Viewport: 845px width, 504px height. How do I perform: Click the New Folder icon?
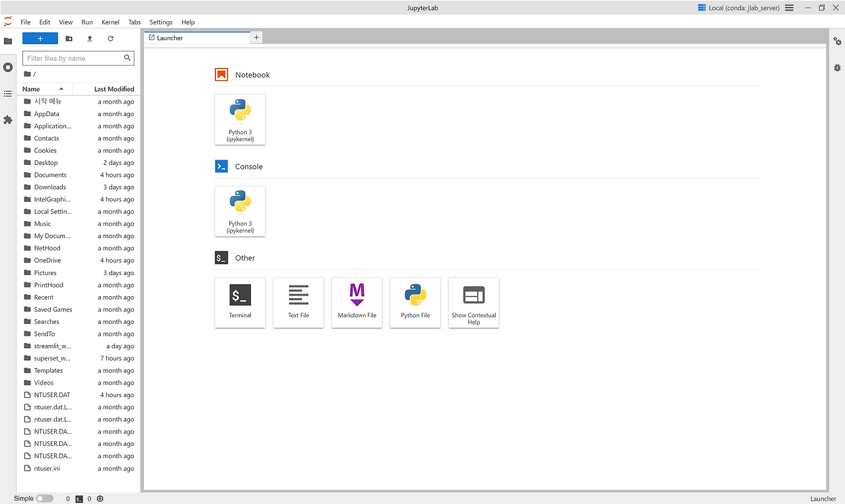69,39
